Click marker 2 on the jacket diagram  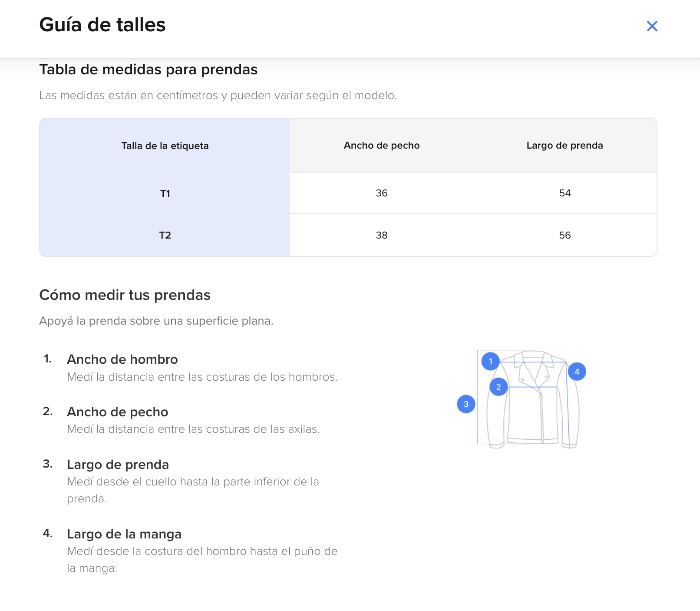pyautogui.click(x=499, y=387)
